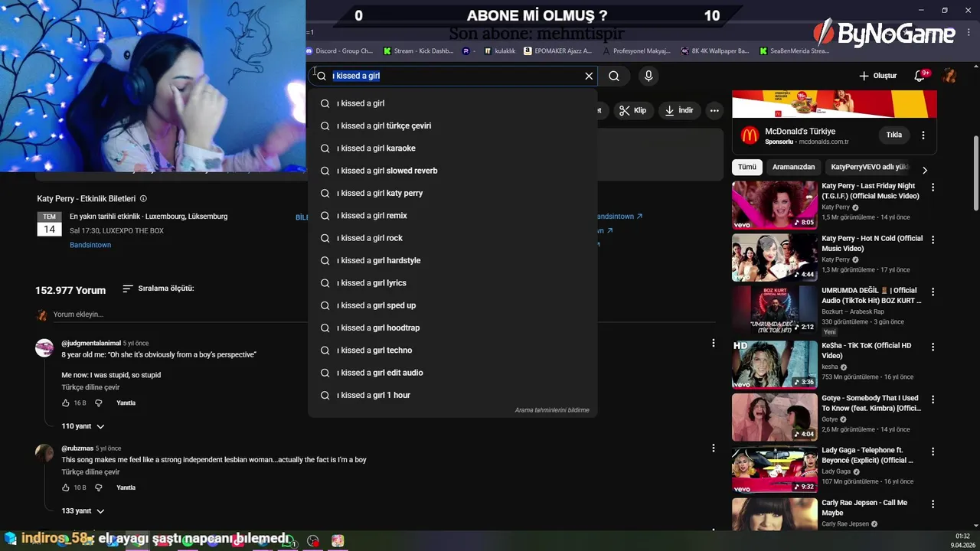980x551 pixels.
Task: Open the Sıralama ölçütü sort dropdown
Action: [x=158, y=289]
